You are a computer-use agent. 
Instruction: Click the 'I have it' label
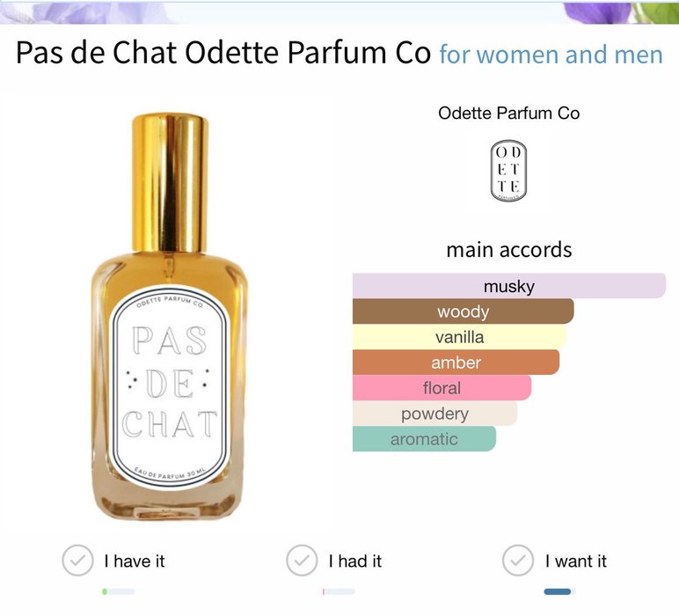pyautogui.click(x=135, y=561)
